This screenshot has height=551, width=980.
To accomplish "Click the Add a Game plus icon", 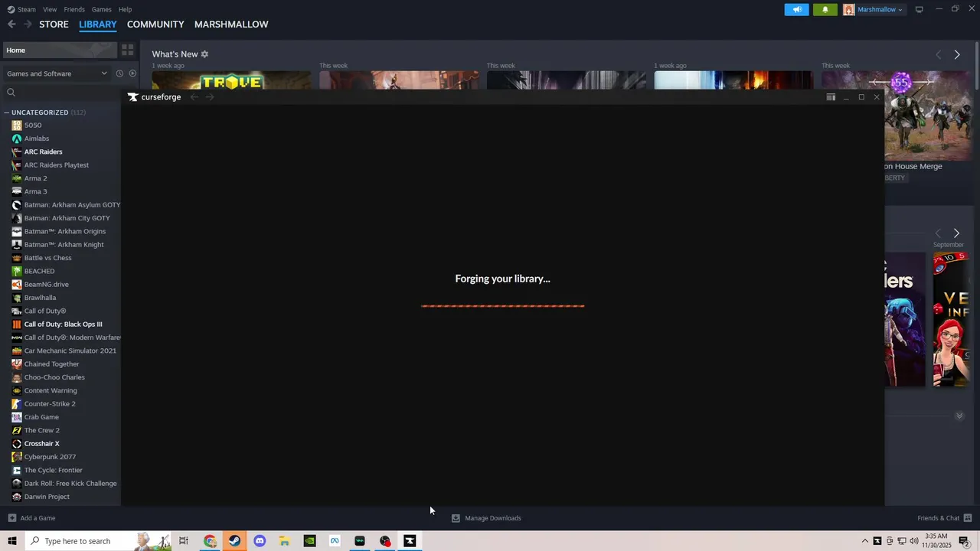I will click(12, 518).
